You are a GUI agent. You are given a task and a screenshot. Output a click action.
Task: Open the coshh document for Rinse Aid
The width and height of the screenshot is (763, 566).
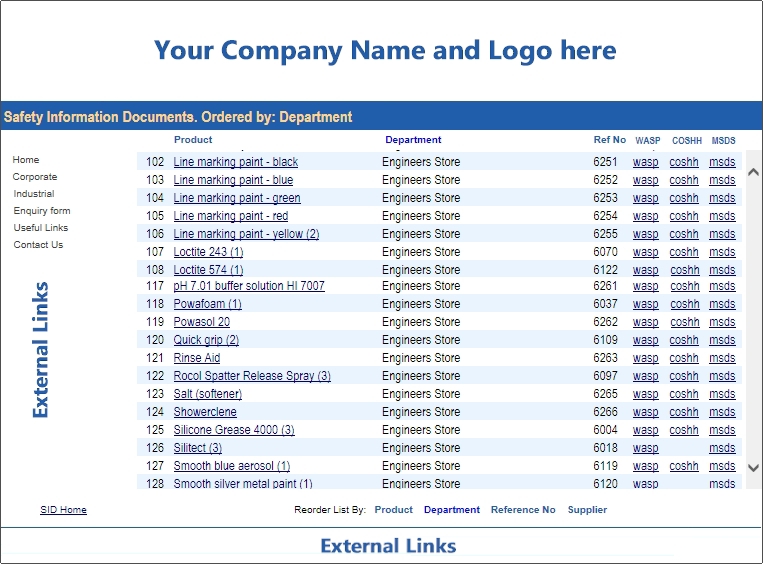(684, 358)
